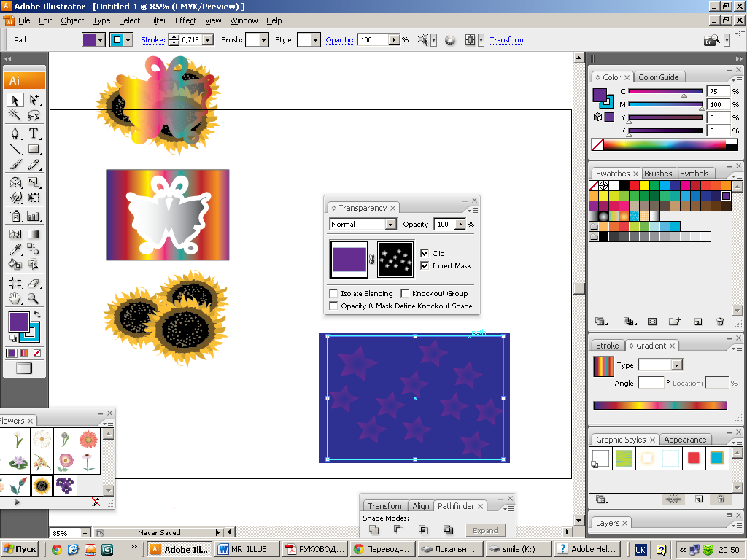This screenshot has height=560, width=747.
Task: Click the Пуск Start button
Action: tap(20, 549)
